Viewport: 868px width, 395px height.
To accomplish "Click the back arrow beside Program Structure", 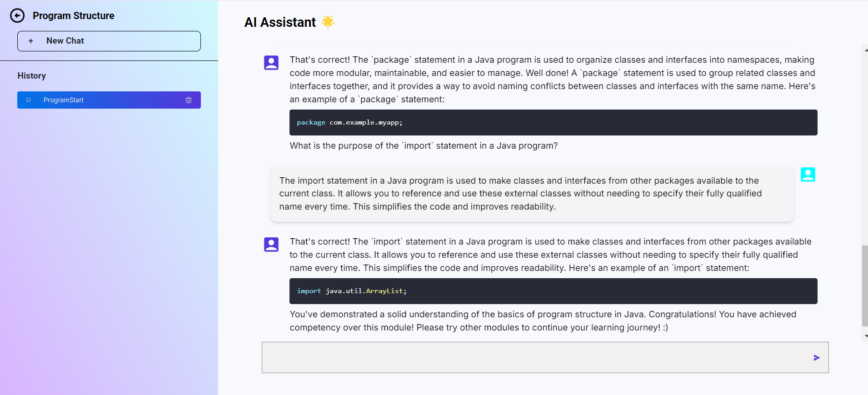I will point(17,16).
